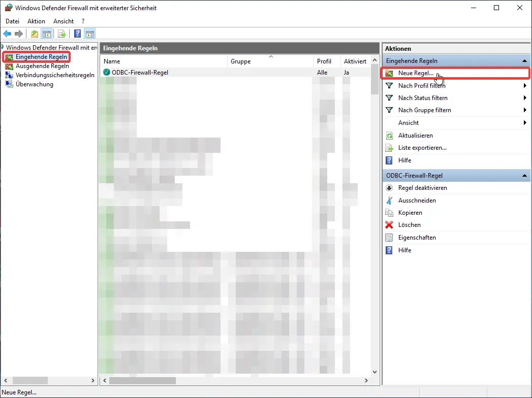The height and width of the screenshot is (398, 532).
Task: Toggle the console tree pane icon
Action: [x=46, y=34]
